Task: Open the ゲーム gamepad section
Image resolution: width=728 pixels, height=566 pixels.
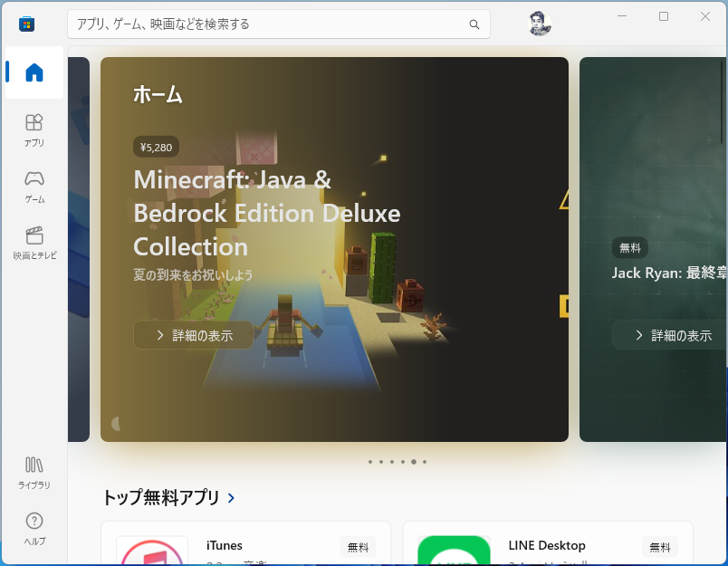Action: pos(34,187)
